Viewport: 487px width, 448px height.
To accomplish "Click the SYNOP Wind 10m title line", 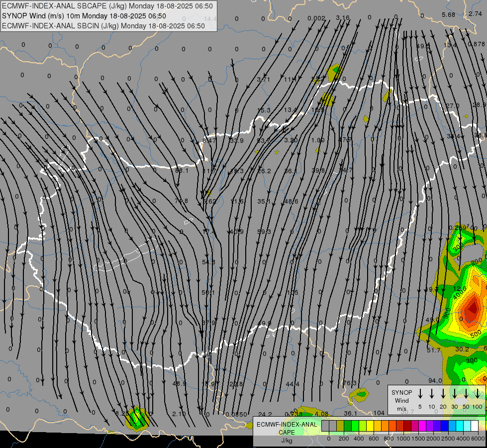I will (84, 16).
